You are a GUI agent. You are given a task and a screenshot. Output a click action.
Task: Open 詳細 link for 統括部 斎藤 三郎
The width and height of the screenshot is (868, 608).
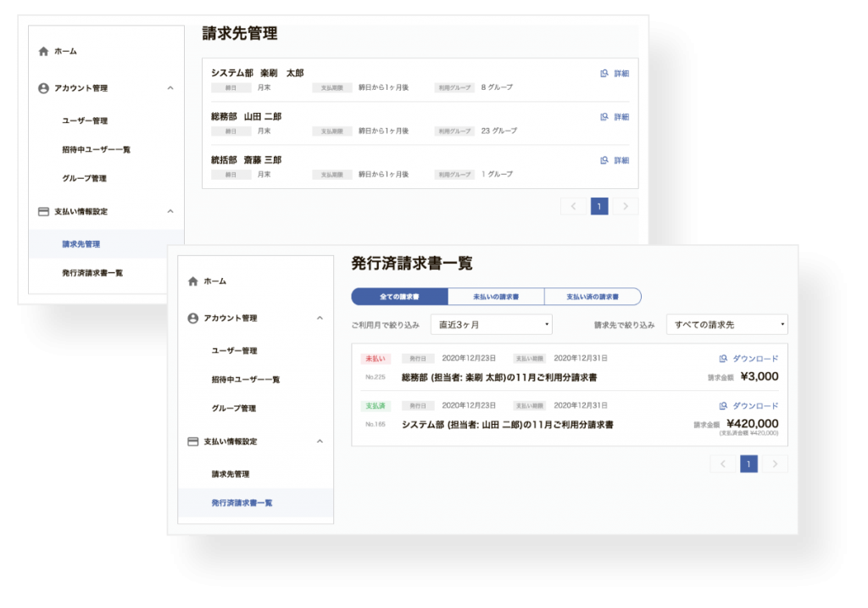click(621, 160)
